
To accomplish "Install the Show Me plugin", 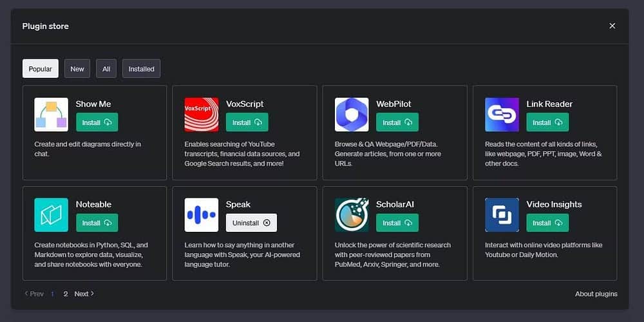I will coord(97,122).
